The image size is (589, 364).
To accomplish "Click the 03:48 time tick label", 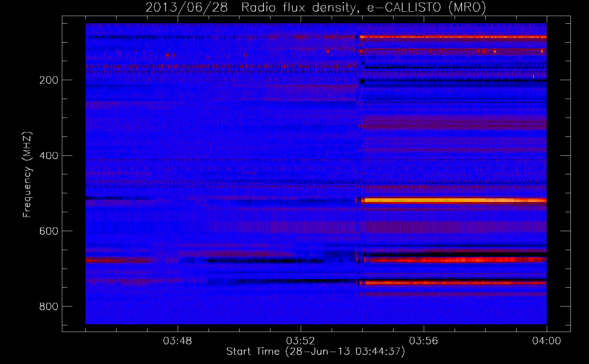I will click(x=178, y=341).
